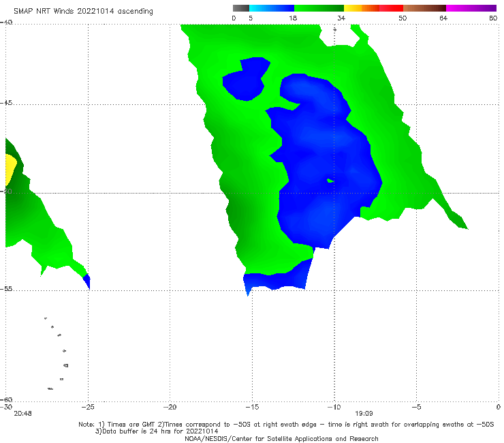Click the "-60" latitude label on the left axis
Viewport: 504px width, 443px height.
click(6, 399)
